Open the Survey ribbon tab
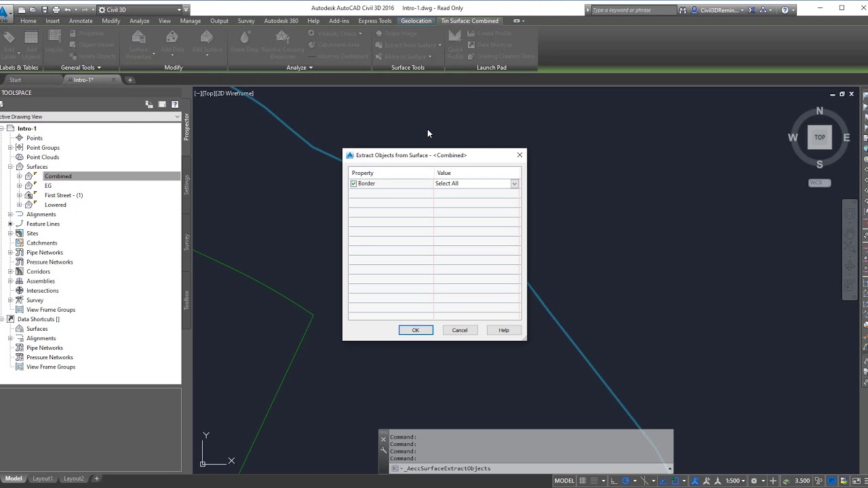Screen dimensions: 868x488 [x=246, y=21]
